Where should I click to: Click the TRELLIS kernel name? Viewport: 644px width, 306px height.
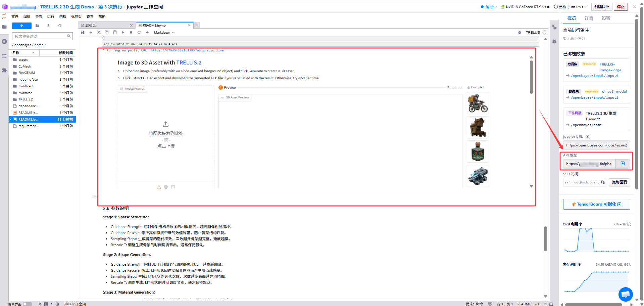533,33
